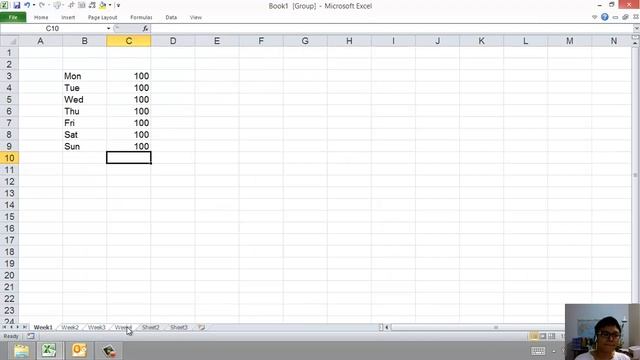The image size is (640, 360).
Task: Click cell containing Sun
Action: [84, 146]
